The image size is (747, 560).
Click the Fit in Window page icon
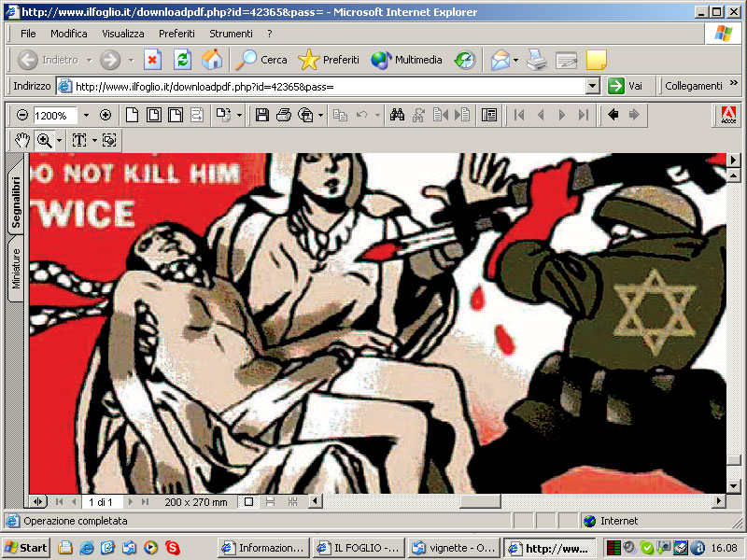[153, 115]
